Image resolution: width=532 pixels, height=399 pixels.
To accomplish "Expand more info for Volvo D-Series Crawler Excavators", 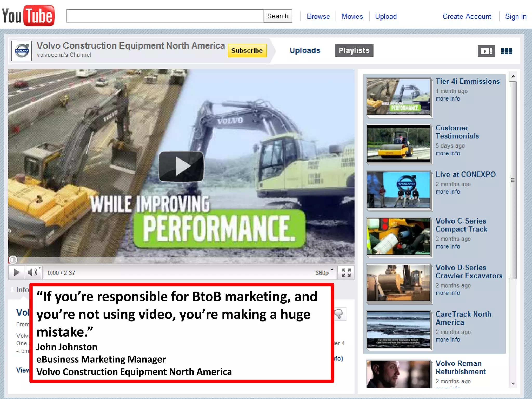I will [448, 293].
